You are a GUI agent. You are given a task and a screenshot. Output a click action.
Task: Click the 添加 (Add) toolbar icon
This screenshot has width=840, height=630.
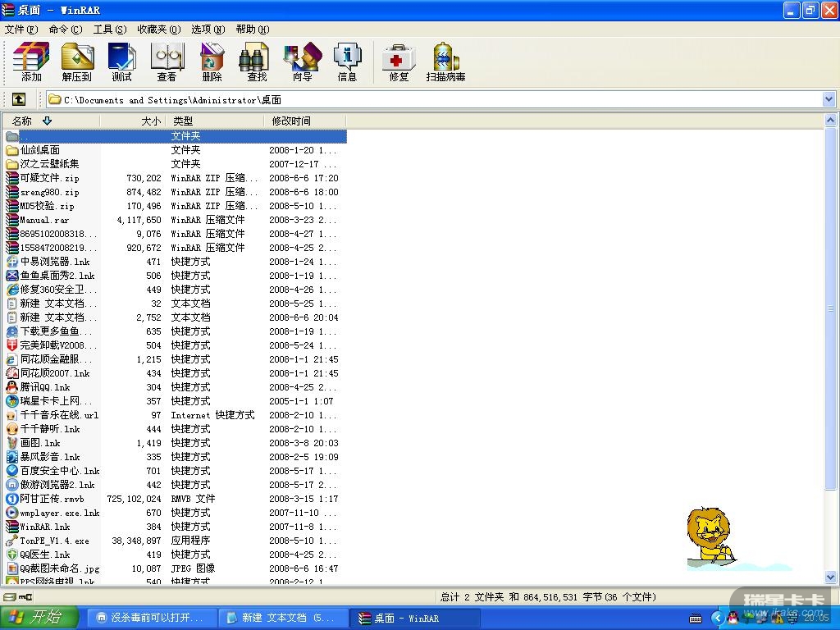pyautogui.click(x=31, y=61)
